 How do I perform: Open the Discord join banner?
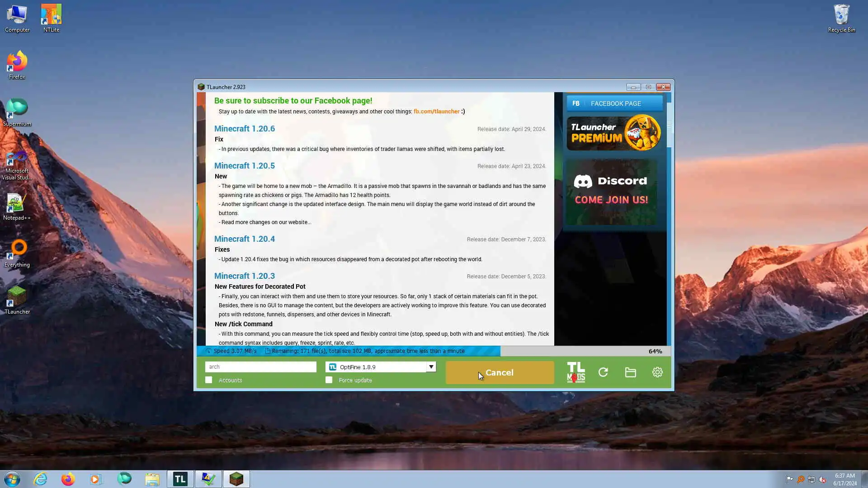click(x=611, y=191)
